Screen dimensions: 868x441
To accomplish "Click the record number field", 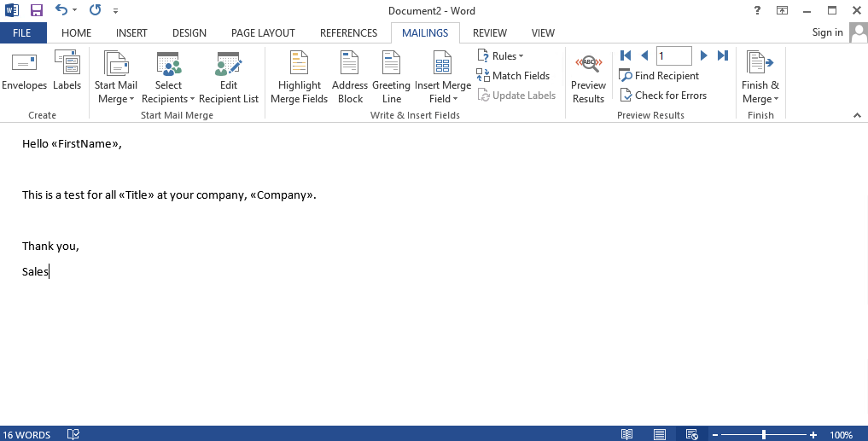I will (673, 56).
